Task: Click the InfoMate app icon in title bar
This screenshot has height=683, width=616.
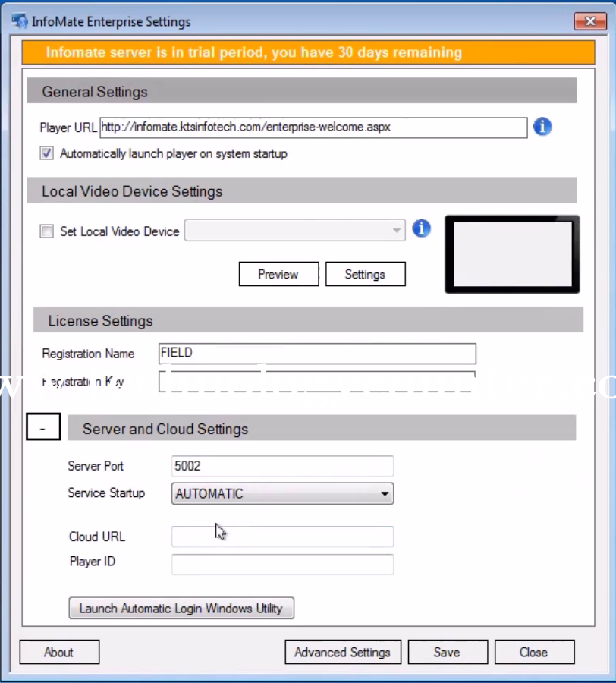Action: (x=20, y=21)
